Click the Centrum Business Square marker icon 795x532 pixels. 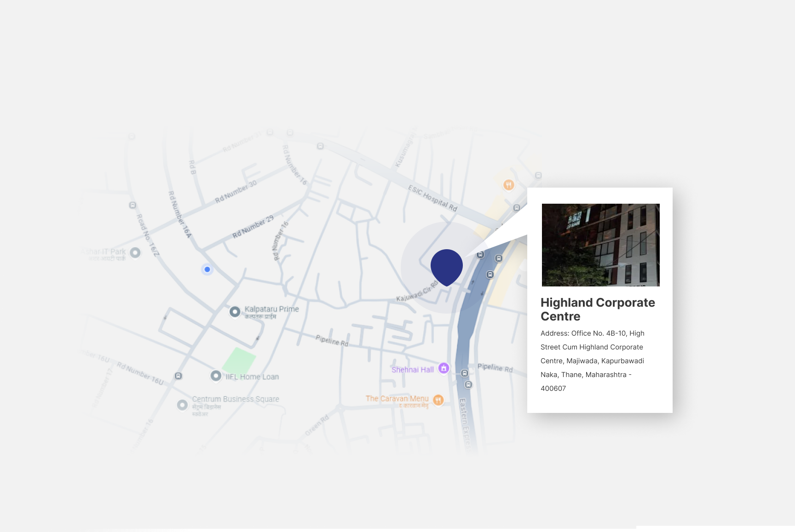(182, 405)
